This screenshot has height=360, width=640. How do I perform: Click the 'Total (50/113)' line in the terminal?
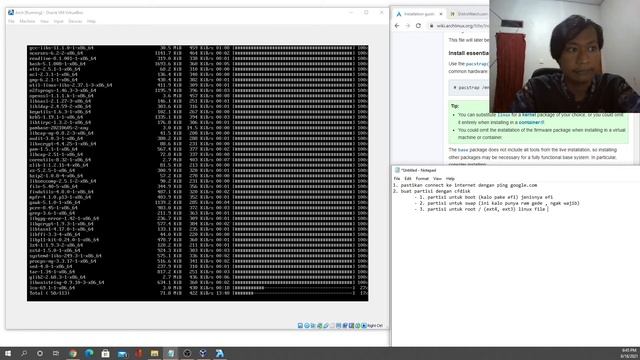(198, 293)
